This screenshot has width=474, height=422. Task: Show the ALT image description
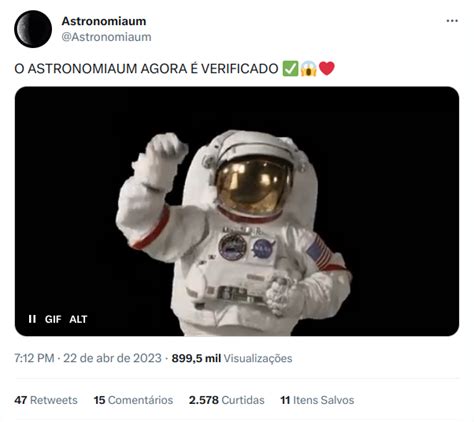coord(78,319)
